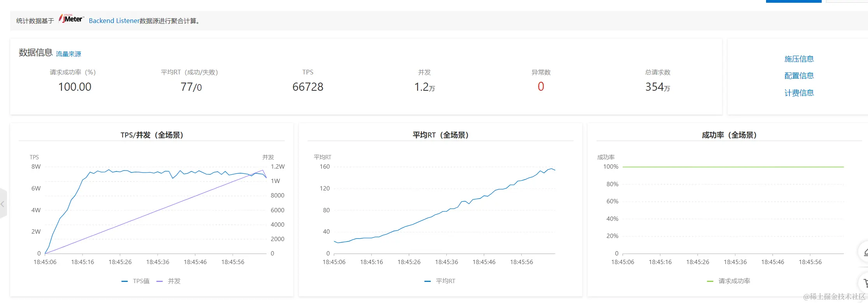Click the 18:45:06 tick on the 成功率 chart
This screenshot has width=868, height=303.
(x=623, y=262)
